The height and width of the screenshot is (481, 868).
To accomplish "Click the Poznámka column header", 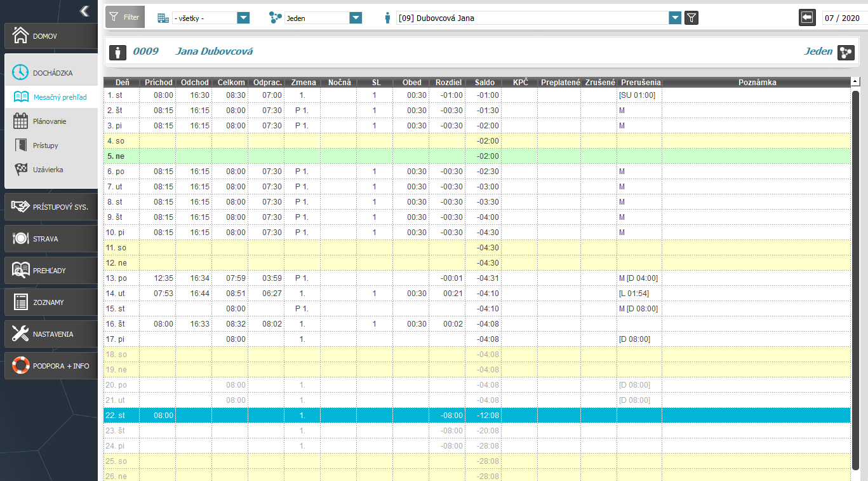I will click(x=757, y=83).
